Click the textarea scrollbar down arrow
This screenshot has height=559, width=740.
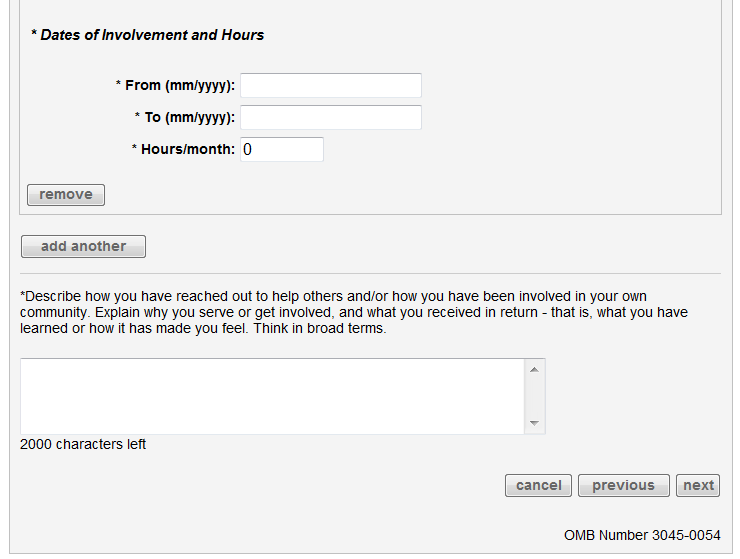pos(535,423)
